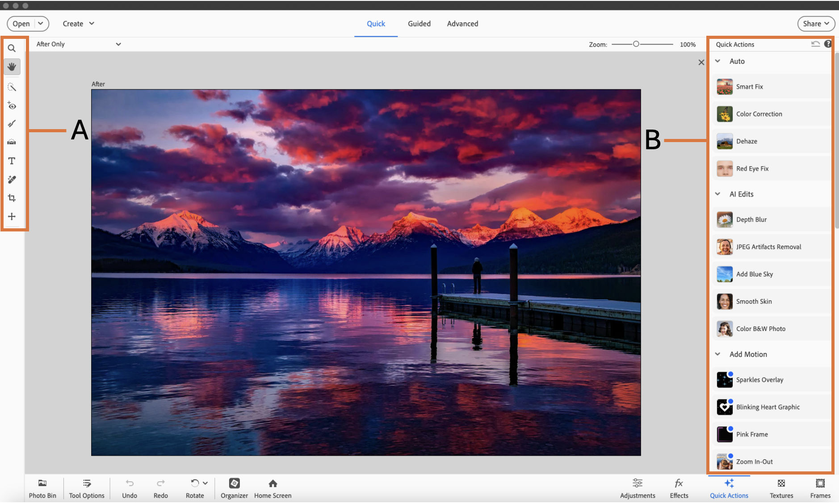Image resolution: width=839 pixels, height=504 pixels.
Task: Open the After Only view dropdown
Action: (x=79, y=44)
